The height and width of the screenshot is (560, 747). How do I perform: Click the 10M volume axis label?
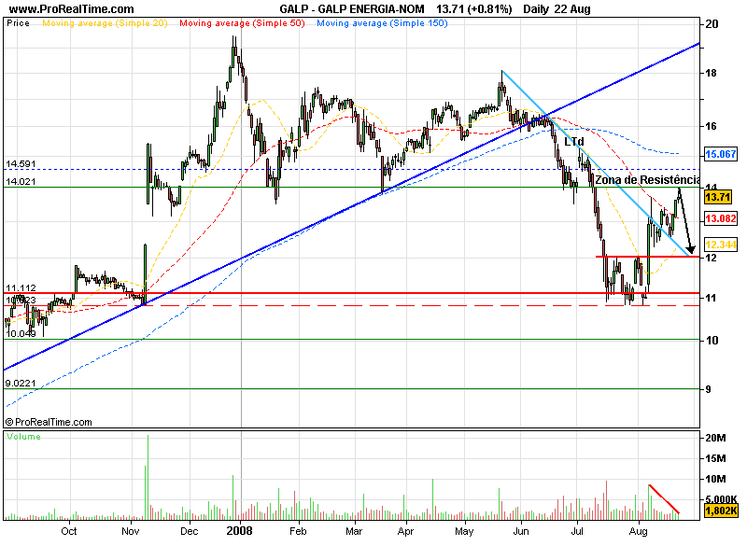[x=715, y=479]
